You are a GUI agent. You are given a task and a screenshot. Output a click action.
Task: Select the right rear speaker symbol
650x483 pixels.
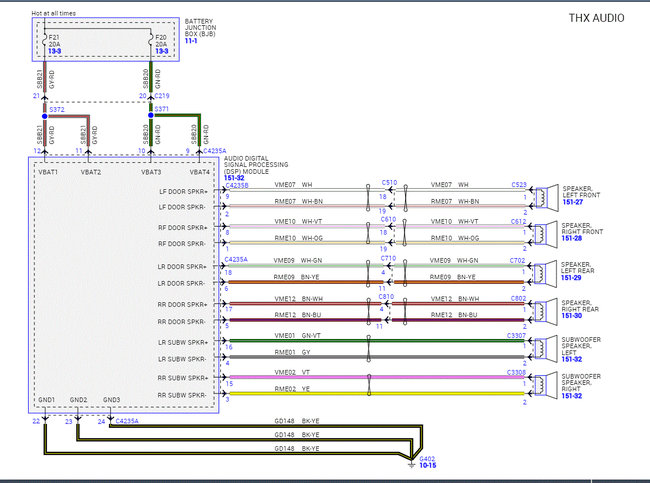[545, 309]
